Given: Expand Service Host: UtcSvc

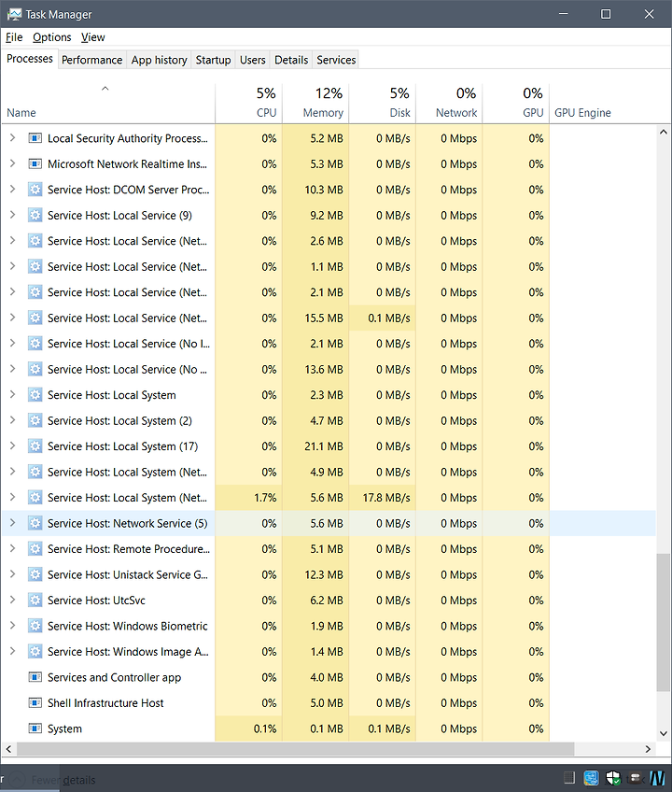Looking at the screenshot, I should (13, 600).
